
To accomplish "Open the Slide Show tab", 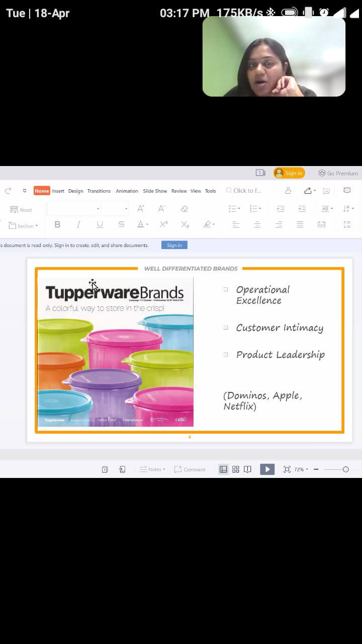I will [x=155, y=191].
